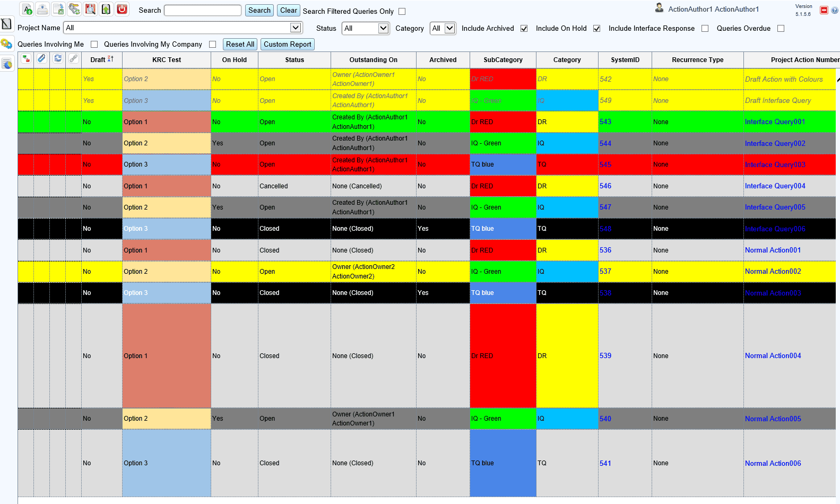
Task: Sort by the SubCategory column header
Action: click(x=503, y=60)
